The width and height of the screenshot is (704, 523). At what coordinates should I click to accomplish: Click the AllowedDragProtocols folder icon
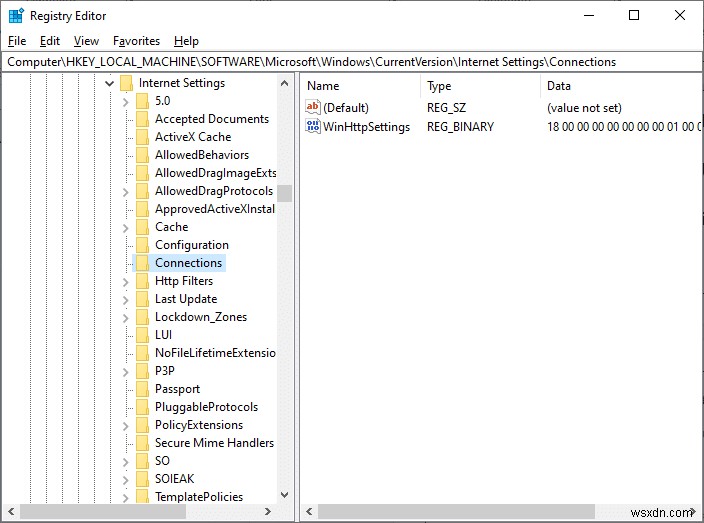pos(143,191)
